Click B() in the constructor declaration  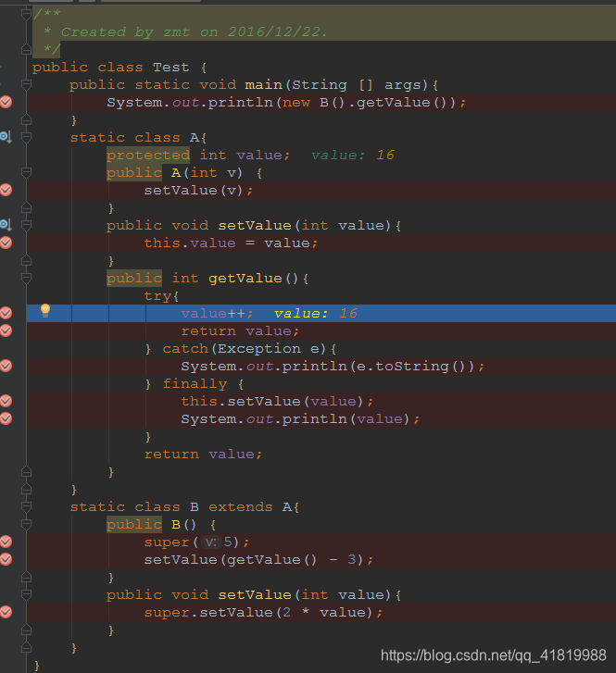(x=183, y=525)
